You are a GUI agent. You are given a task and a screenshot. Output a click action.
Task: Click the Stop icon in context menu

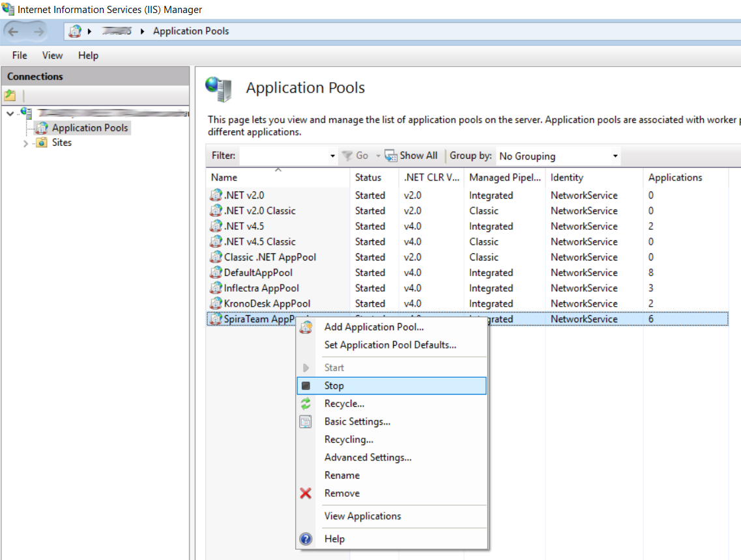click(306, 385)
